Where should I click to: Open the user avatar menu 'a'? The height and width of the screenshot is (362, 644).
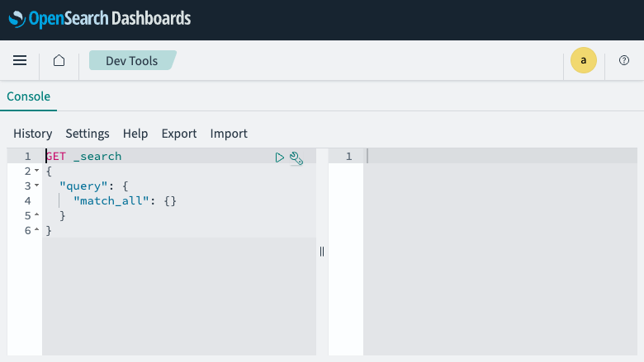click(x=583, y=60)
